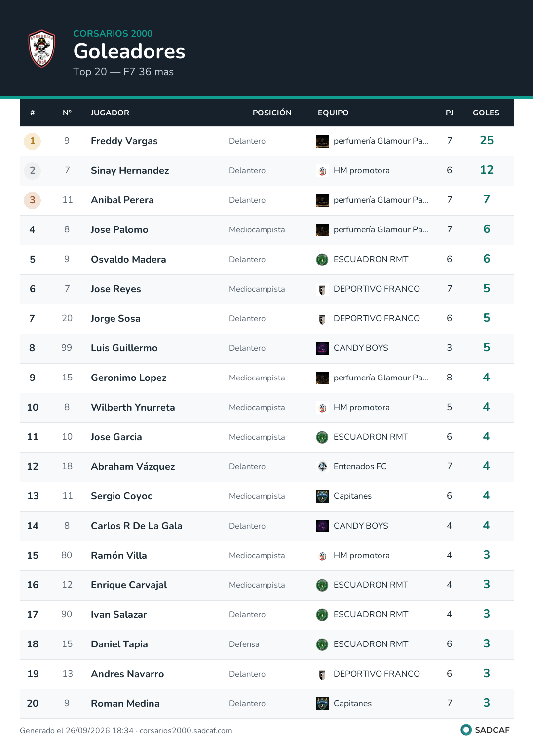Click the Goleadores page title
The image size is (533, 756).
129,51
